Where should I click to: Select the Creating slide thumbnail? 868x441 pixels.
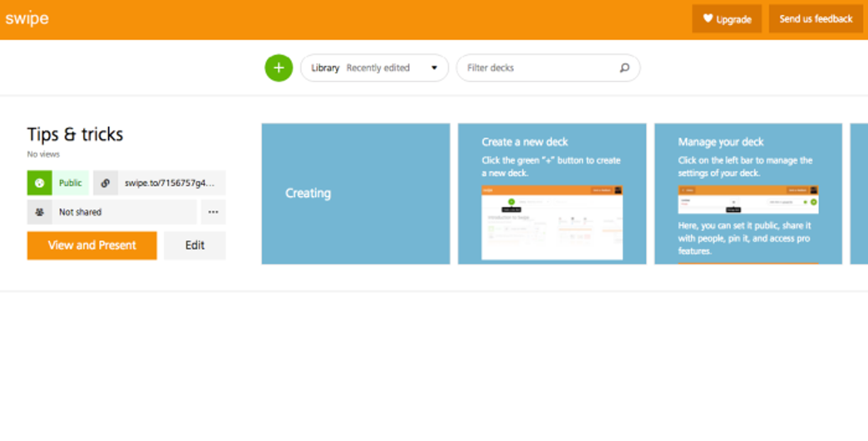coord(356,194)
